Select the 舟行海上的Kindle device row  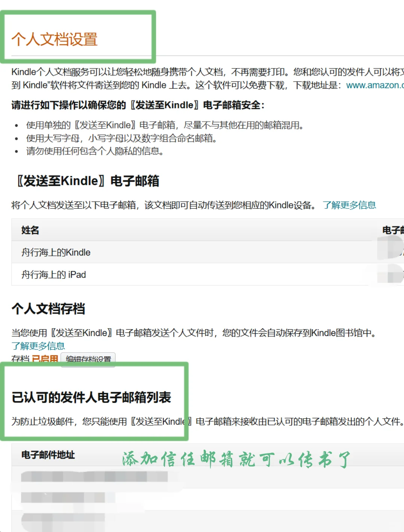click(x=208, y=252)
